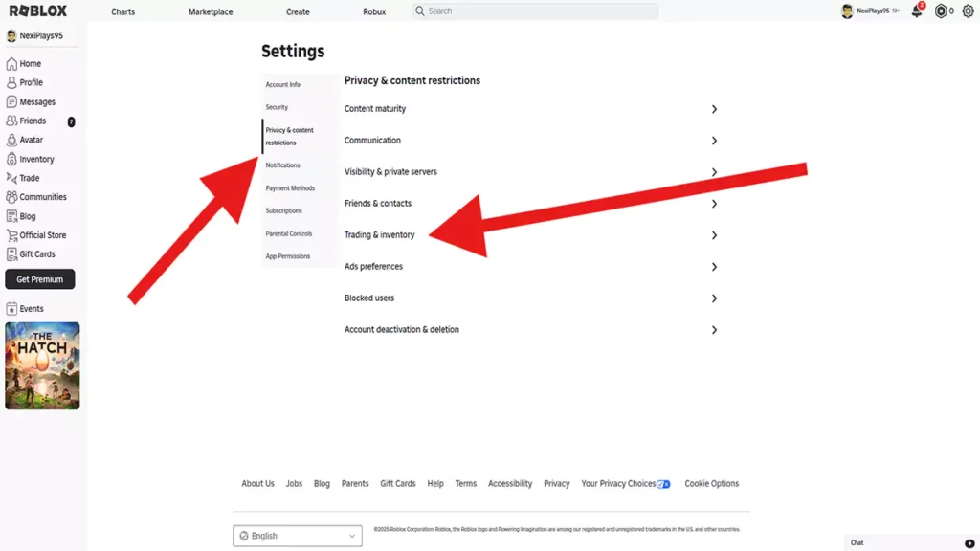Open the Communities sidebar icon
The height and width of the screenshot is (551, 980).
click(11, 197)
